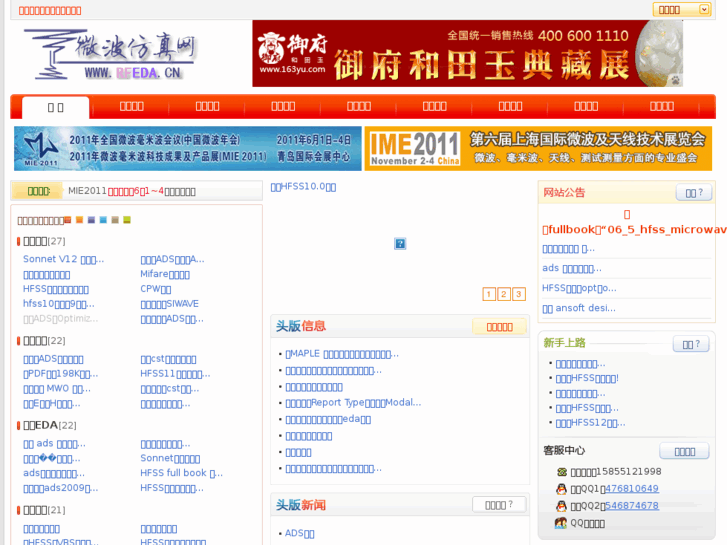Click the RFEDA.CN site logo

pyautogui.click(x=110, y=54)
